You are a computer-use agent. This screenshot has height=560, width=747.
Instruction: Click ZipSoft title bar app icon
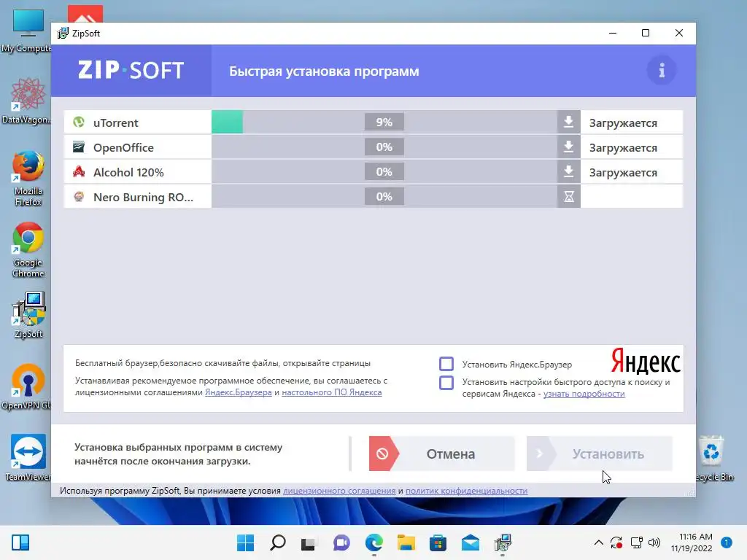(x=63, y=33)
